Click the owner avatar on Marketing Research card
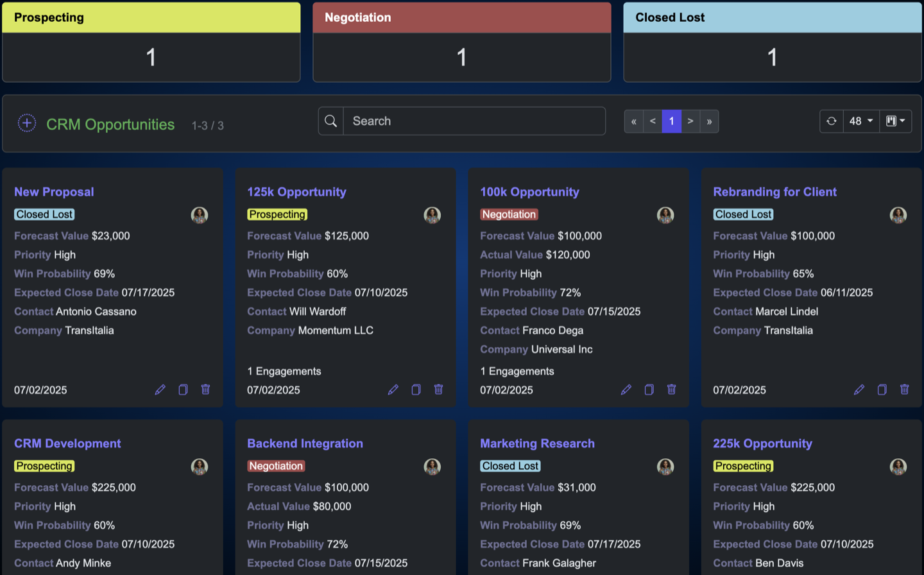924x575 pixels. (665, 467)
